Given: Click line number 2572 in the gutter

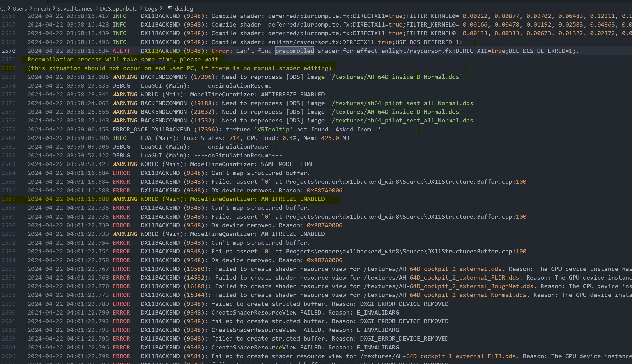Looking at the screenshot, I should pyautogui.click(x=8, y=68).
